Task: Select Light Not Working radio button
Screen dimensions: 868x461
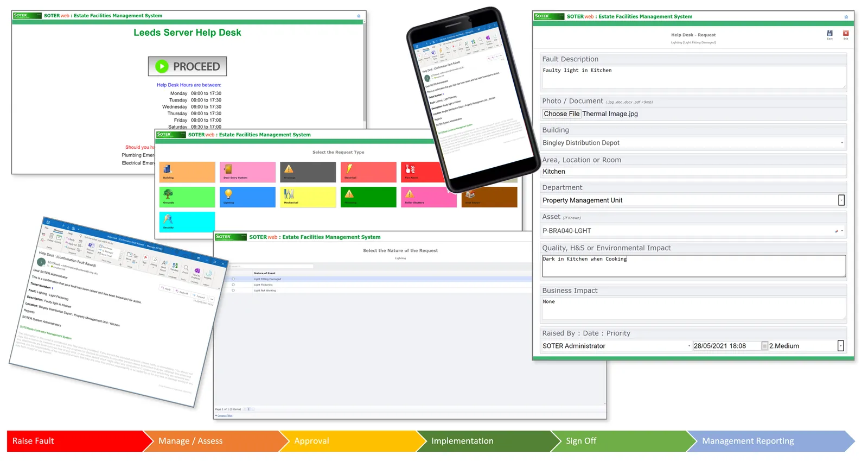Action: coord(233,291)
